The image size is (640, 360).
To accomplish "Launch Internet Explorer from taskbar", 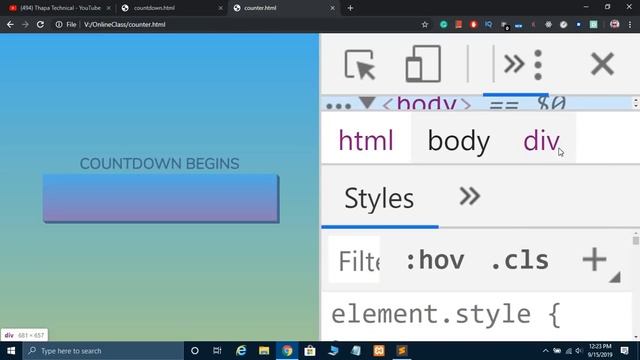I will 241,351.
